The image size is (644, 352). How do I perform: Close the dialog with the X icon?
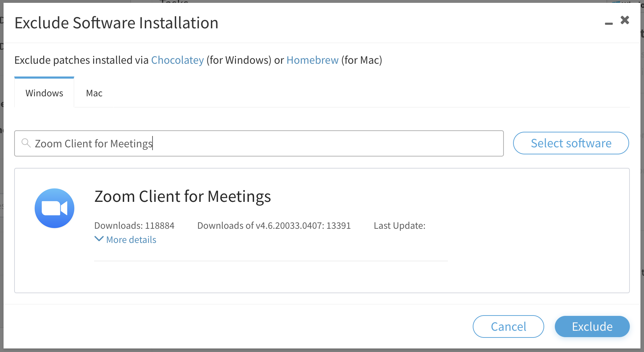(x=625, y=20)
